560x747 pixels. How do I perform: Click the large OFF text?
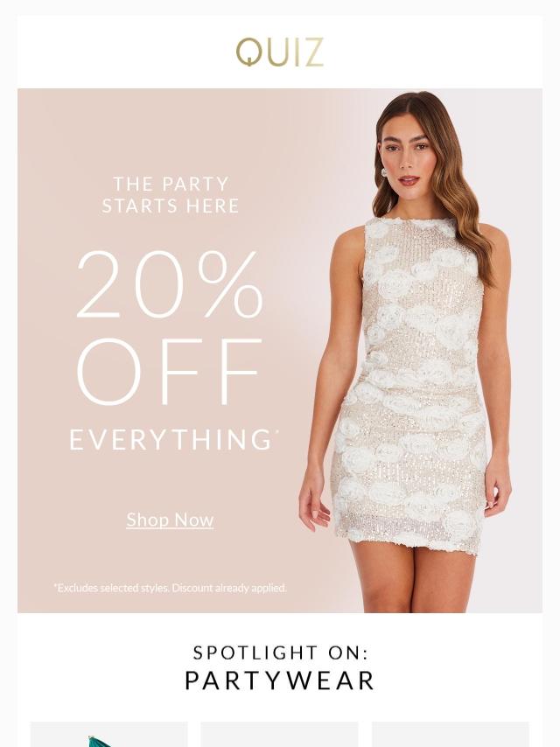coord(170,371)
